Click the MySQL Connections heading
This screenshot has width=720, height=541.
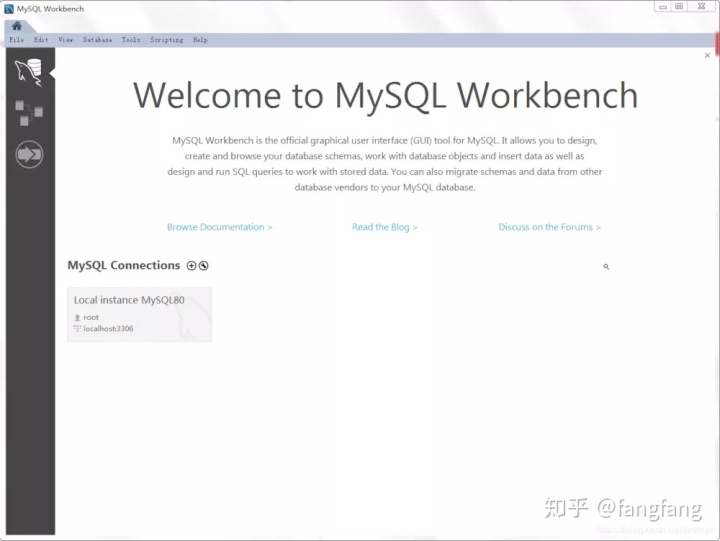click(124, 265)
